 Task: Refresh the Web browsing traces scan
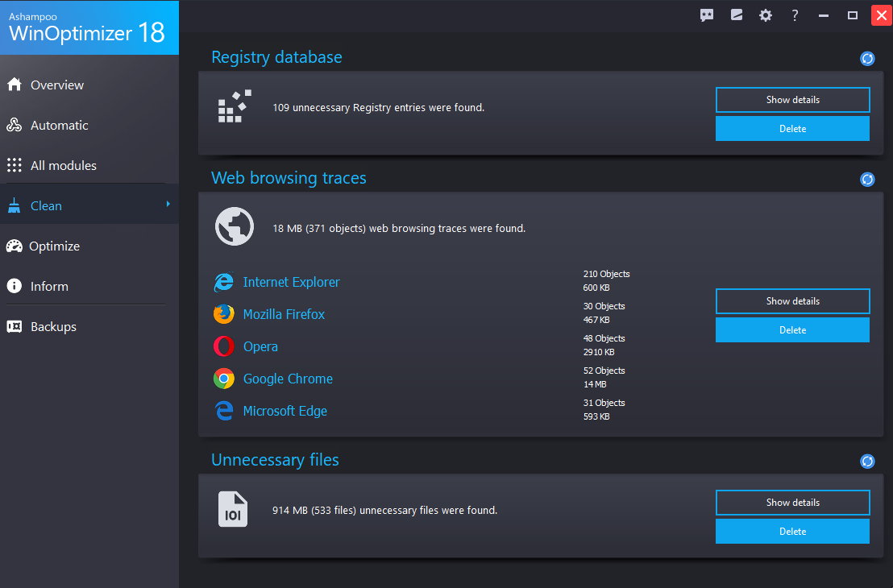coord(867,179)
